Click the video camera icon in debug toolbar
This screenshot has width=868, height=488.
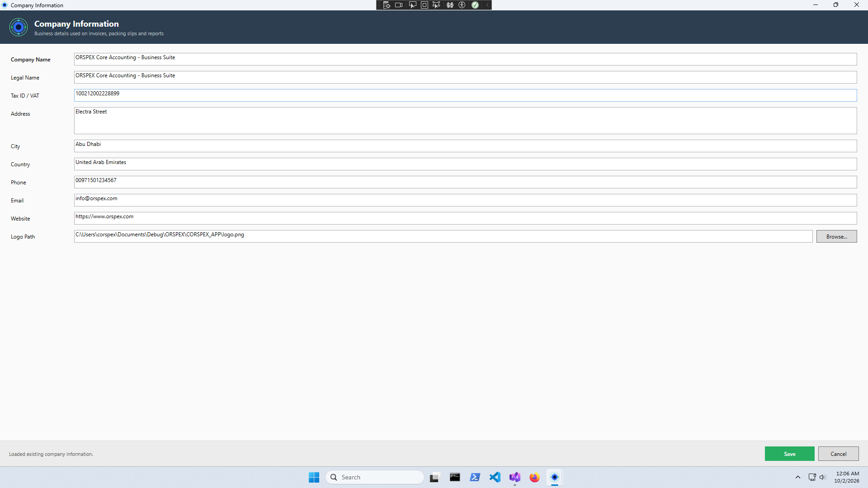coord(399,5)
